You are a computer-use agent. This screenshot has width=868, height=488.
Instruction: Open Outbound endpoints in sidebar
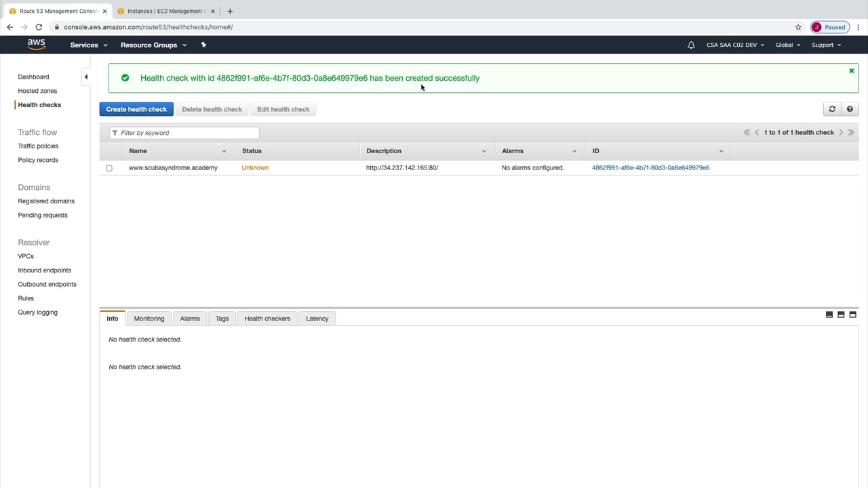tap(47, 284)
